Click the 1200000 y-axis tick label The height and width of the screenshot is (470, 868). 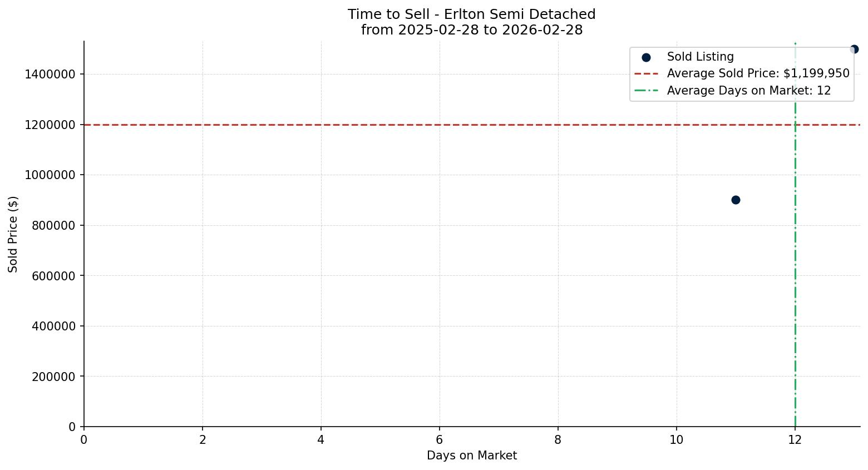pos(50,125)
